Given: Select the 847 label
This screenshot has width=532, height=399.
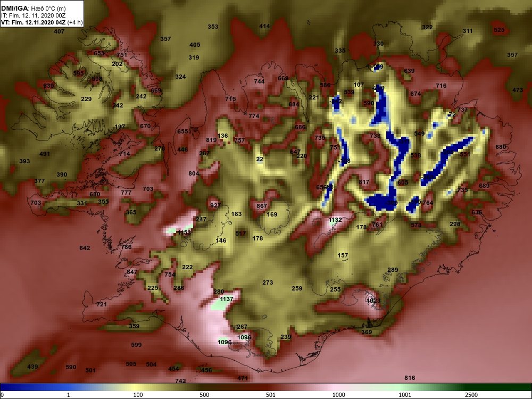Looking at the screenshot, I should (x=132, y=272).
